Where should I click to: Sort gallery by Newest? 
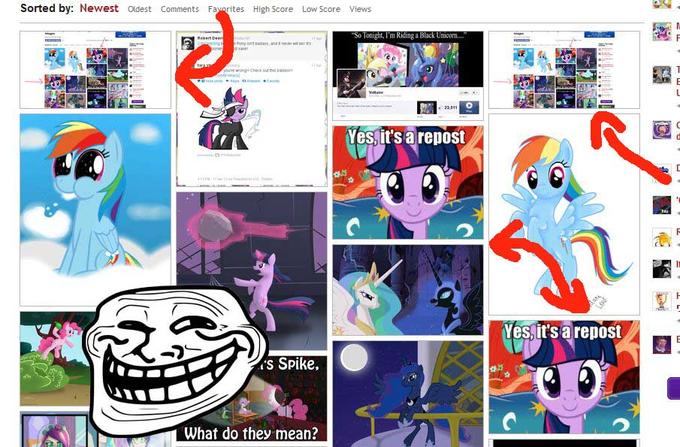click(x=99, y=8)
